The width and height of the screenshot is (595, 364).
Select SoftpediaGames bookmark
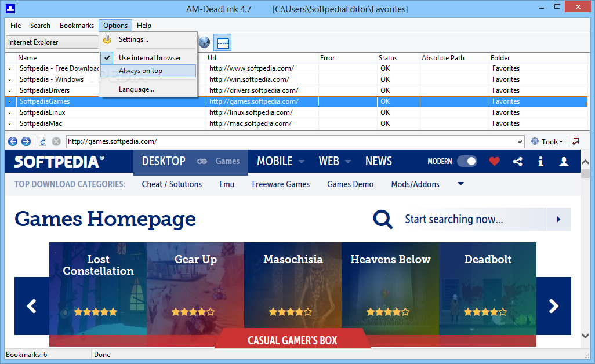296,101
